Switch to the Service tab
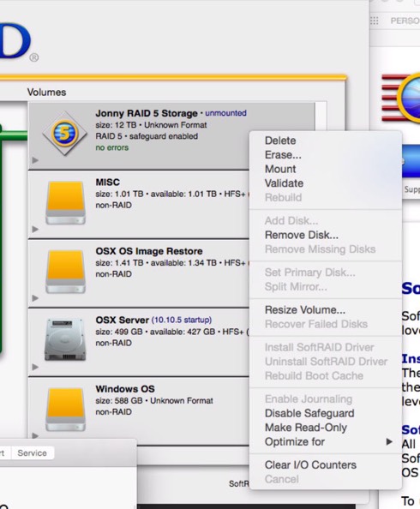This screenshot has width=420, height=509. click(33, 452)
